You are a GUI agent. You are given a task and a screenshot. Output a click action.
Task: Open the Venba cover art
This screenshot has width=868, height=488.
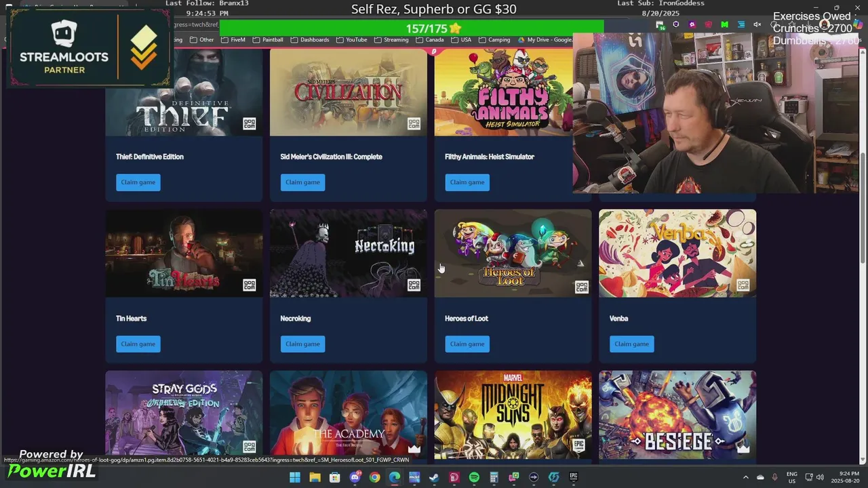point(677,253)
